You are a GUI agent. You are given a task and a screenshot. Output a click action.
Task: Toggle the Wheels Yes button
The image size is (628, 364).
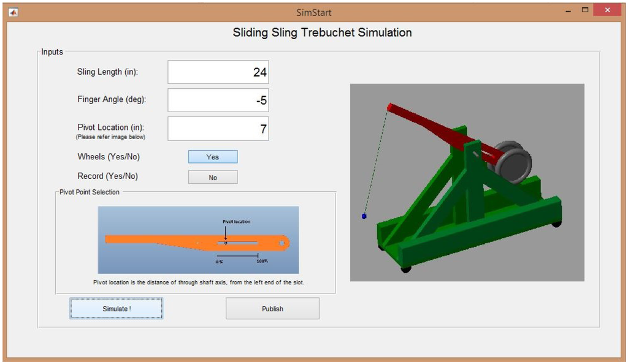(x=212, y=157)
